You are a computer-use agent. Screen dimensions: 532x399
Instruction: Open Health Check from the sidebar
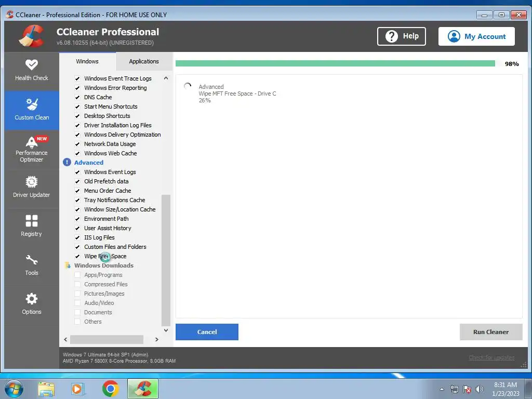(32, 71)
